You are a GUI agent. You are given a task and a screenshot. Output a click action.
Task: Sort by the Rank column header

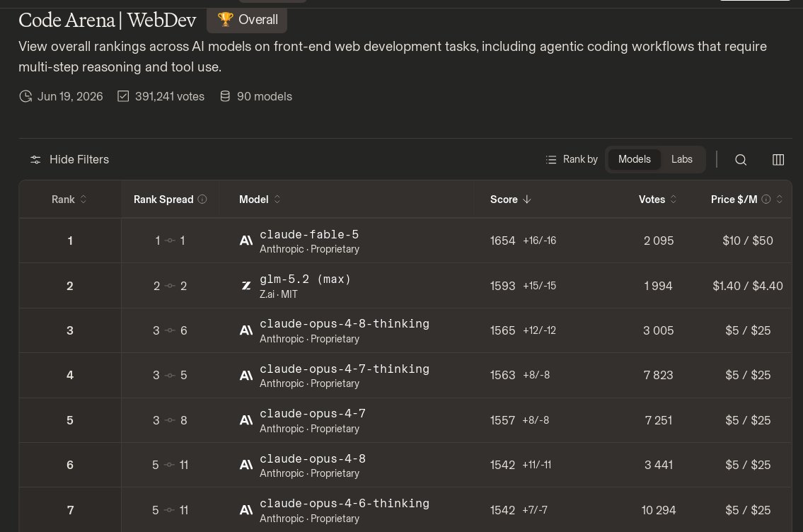[x=69, y=199]
